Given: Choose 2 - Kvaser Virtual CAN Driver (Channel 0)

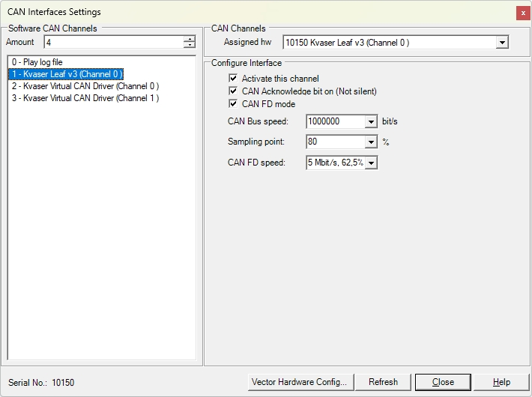Looking at the screenshot, I should 85,86.
